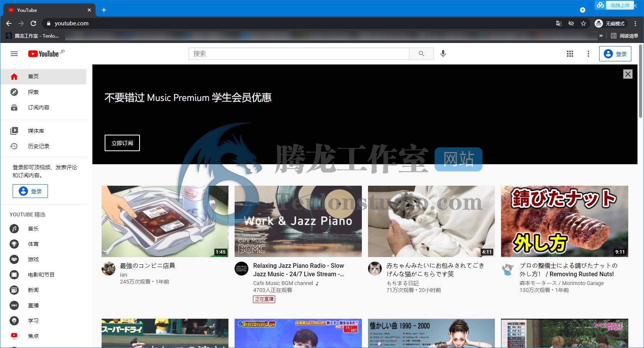This screenshot has height=348, width=644.
Task: Open 体育 category
Action: [43, 244]
